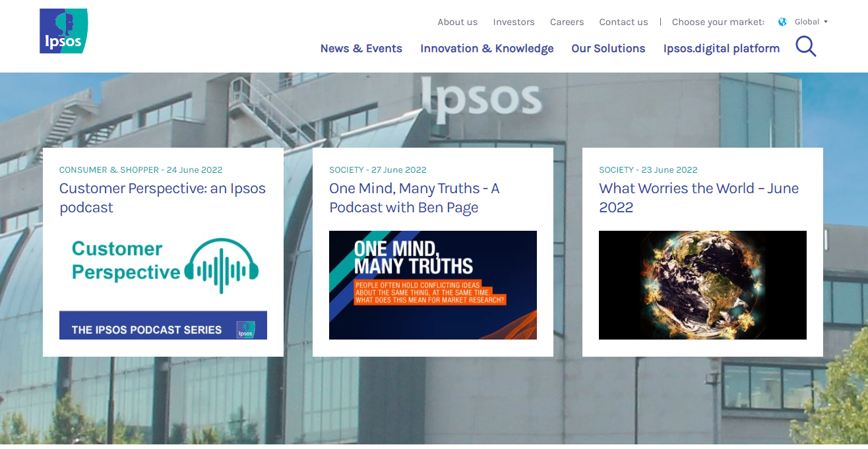The width and height of the screenshot is (868, 449).
Task: Visit the About us page
Action: 457,22
